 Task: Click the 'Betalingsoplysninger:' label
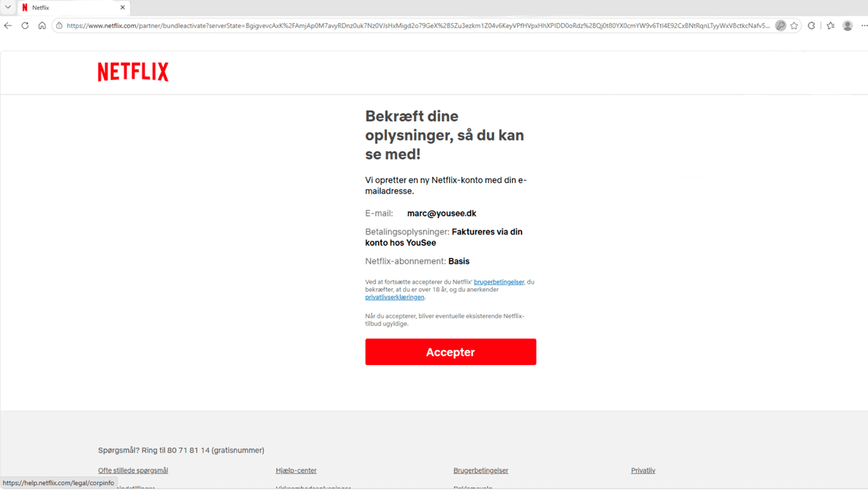click(407, 232)
